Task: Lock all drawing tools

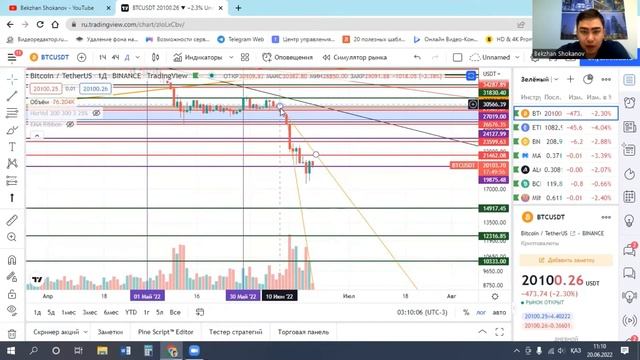Action: pyautogui.click(x=12, y=293)
